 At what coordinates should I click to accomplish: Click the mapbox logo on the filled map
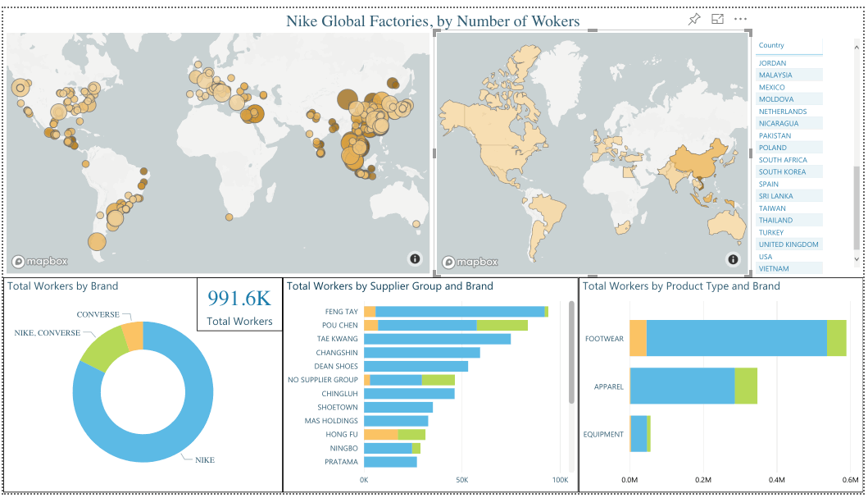click(470, 262)
